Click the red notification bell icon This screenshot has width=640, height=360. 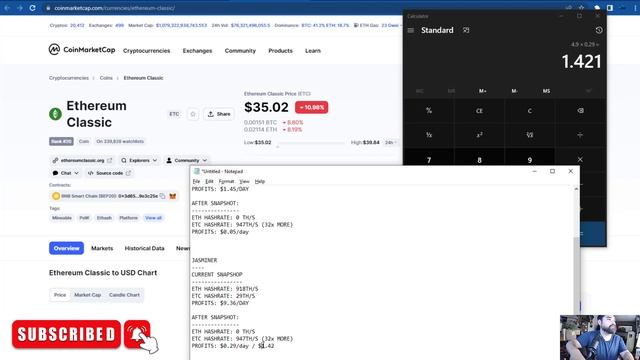tap(138, 334)
